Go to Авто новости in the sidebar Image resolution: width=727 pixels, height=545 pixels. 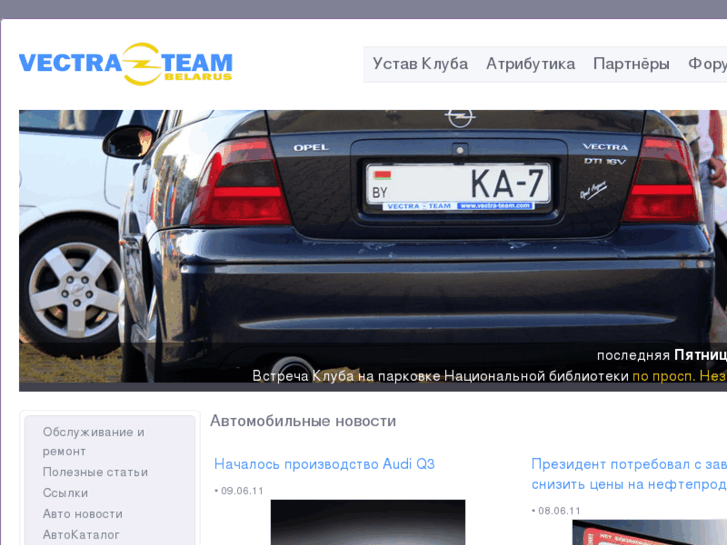pyautogui.click(x=82, y=514)
